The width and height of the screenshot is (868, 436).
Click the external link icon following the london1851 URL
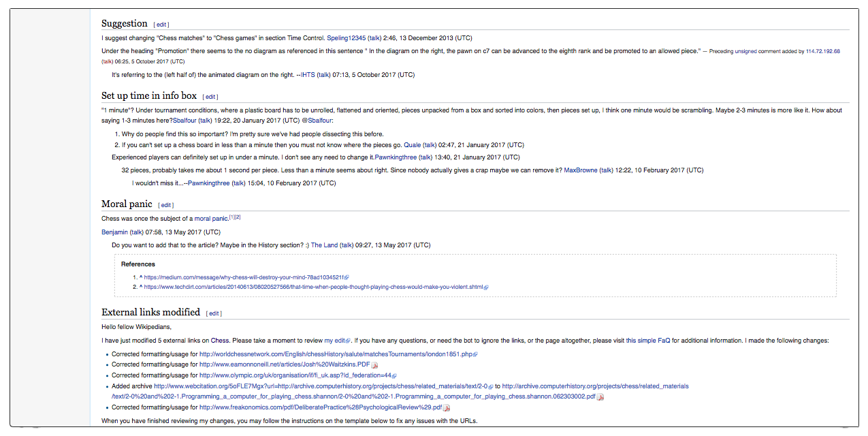[x=475, y=354]
